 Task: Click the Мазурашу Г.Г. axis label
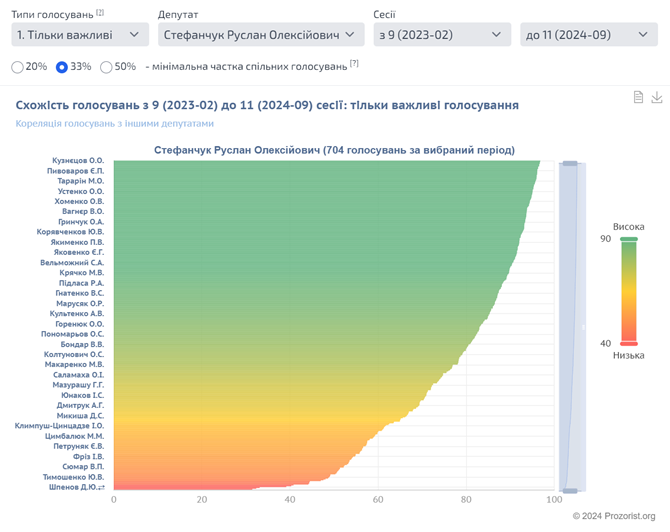click(x=78, y=385)
